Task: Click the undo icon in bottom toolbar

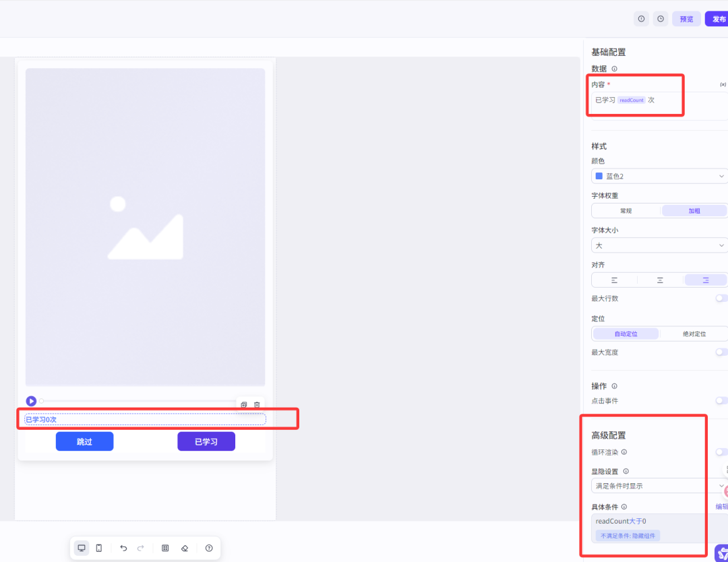Action: point(123,548)
